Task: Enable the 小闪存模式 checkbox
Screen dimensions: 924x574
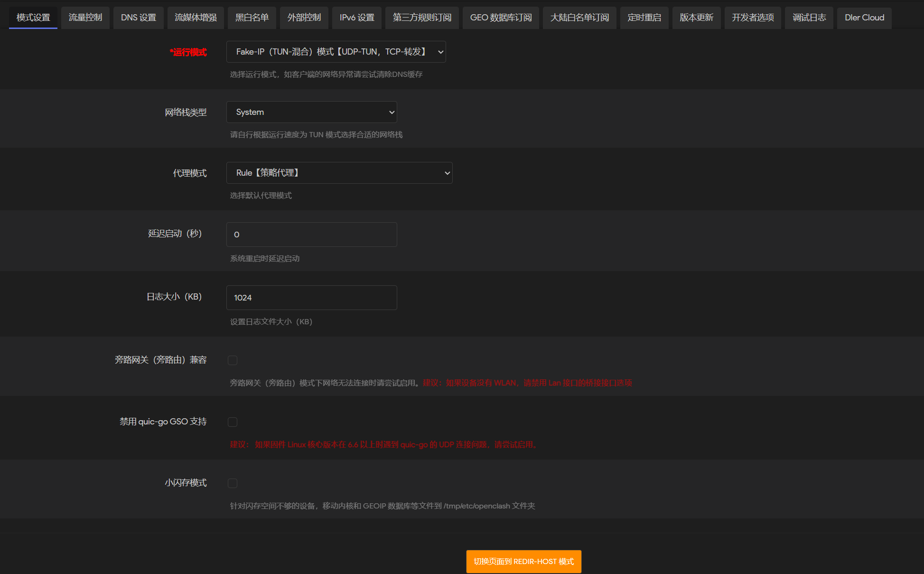Action: tap(233, 483)
